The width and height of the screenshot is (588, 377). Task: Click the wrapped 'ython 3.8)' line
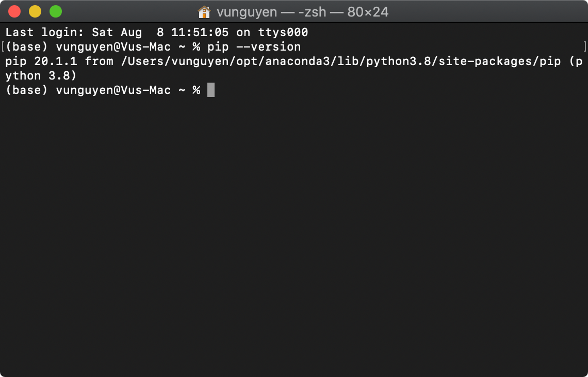(41, 76)
